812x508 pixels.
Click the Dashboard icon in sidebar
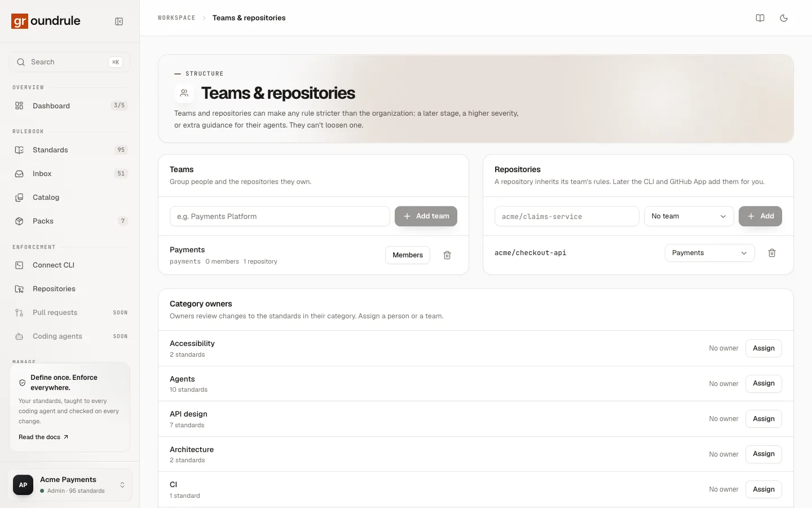tap(19, 106)
